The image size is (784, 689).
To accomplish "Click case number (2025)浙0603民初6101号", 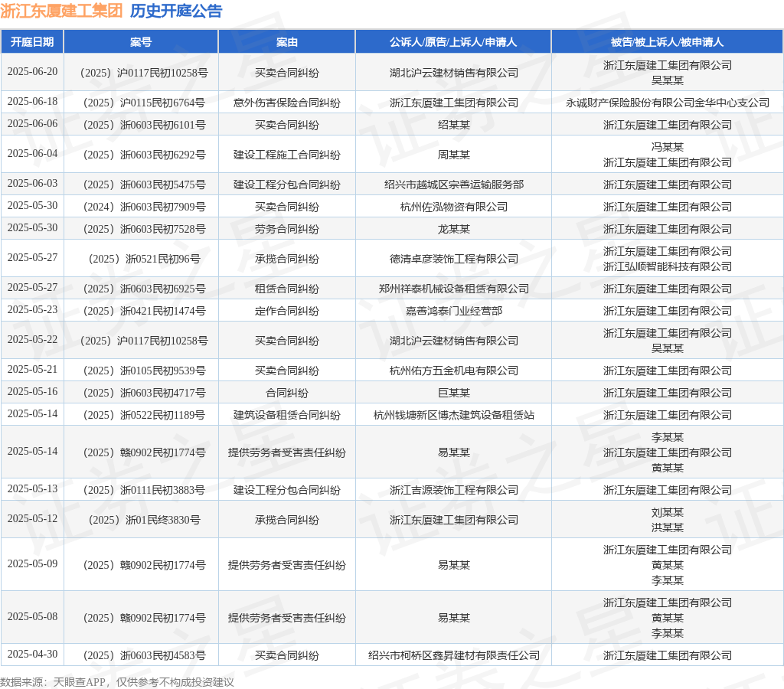I will (144, 125).
